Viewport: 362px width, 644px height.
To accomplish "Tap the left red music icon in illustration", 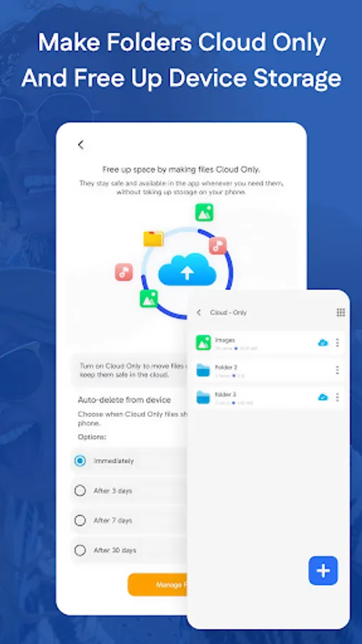I will tap(124, 272).
